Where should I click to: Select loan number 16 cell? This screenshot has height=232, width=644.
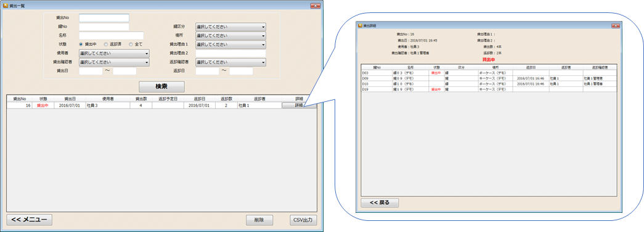pyautogui.click(x=20, y=106)
